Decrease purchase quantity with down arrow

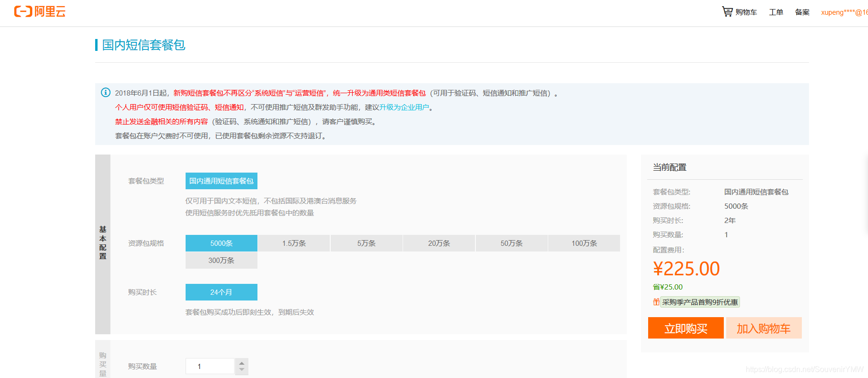[242, 370]
